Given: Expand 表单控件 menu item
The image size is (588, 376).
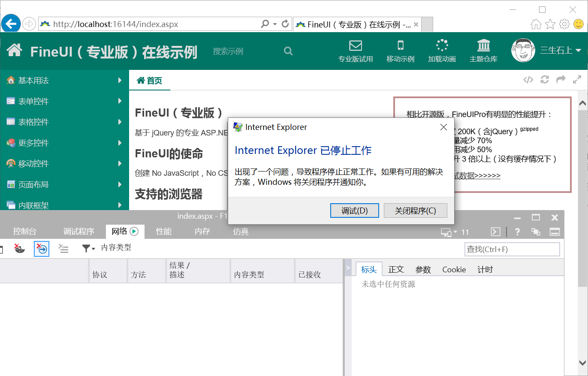Looking at the screenshot, I should [x=64, y=101].
